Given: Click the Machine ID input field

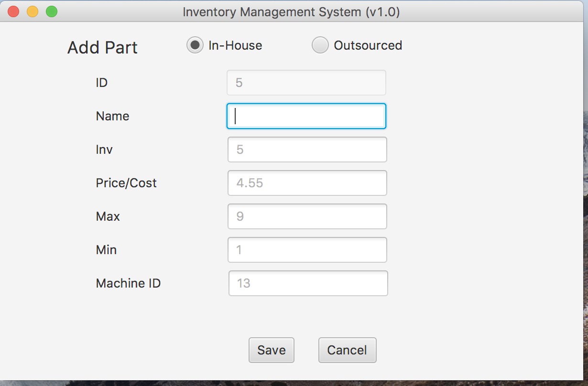Looking at the screenshot, I should click(308, 283).
